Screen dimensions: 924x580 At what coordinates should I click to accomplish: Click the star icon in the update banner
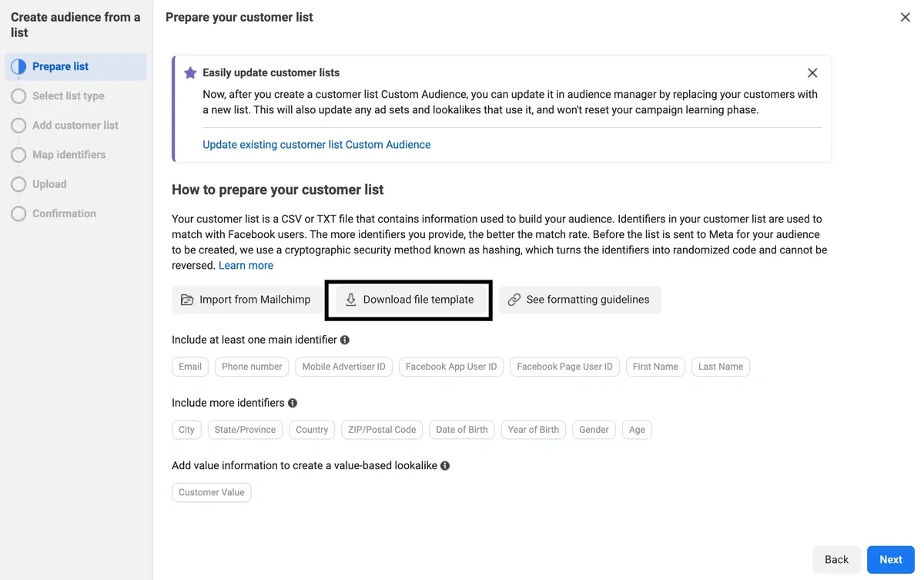tap(190, 73)
